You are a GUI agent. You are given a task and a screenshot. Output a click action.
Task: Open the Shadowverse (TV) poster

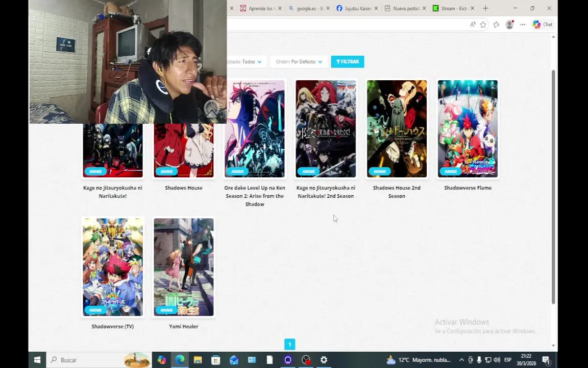pyautogui.click(x=112, y=267)
